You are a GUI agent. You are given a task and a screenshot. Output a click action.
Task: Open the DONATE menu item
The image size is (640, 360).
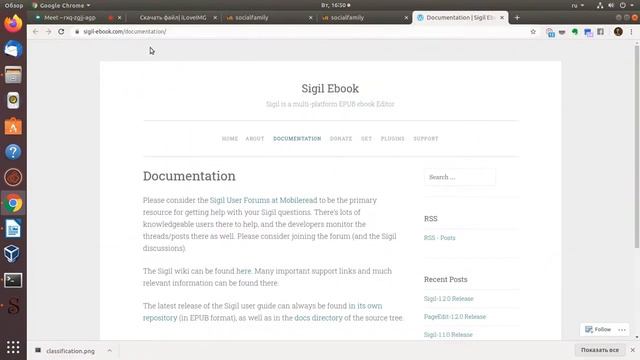tap(341, 139)
